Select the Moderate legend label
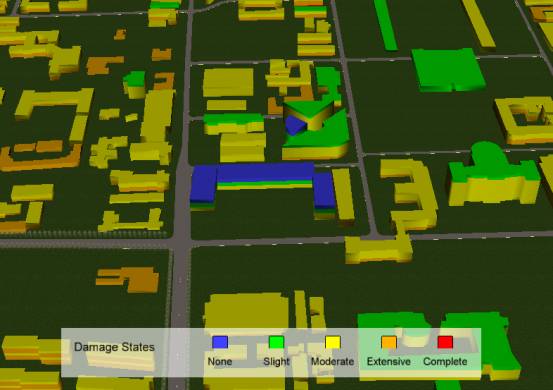Image resolution: width=553 pixels, height=390 pixels. [333, 361]
